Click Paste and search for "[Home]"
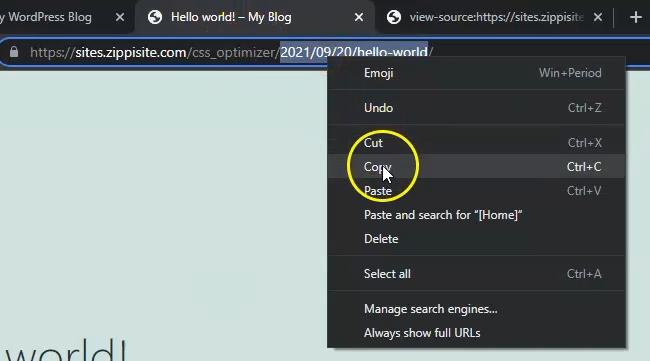Viewport: 650px width, 361px height. 476,215
